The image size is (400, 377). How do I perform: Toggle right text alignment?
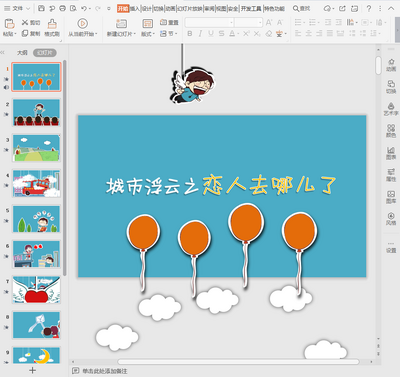(319, 34)
